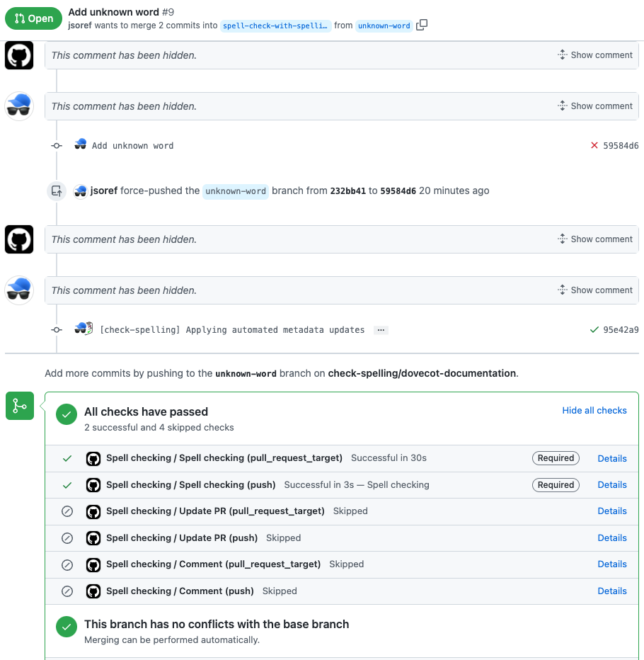
Task: Click the spell-check-with-spelli… base branch label
Action: (275, 25)
